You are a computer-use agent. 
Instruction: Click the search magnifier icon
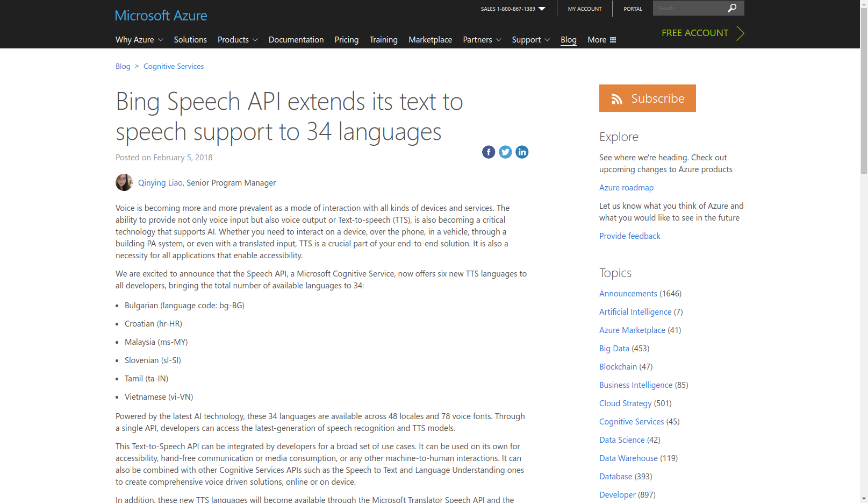732,8
